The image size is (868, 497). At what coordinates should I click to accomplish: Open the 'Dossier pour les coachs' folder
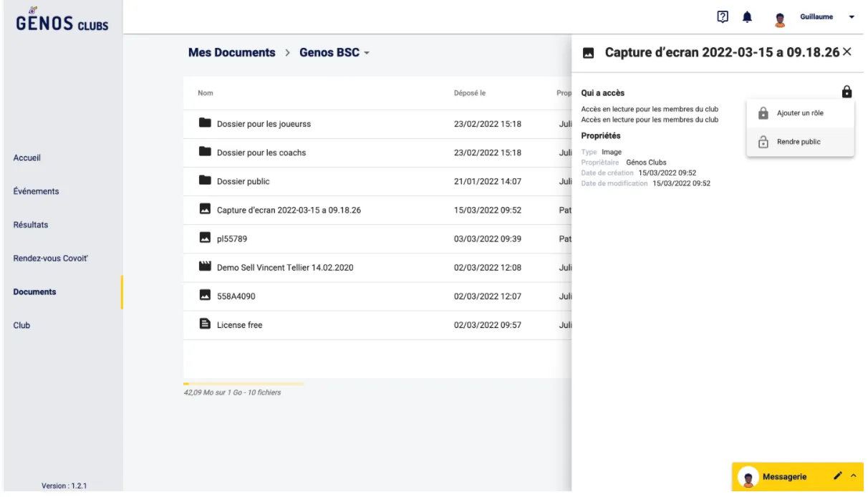click(x=261, y=153)
